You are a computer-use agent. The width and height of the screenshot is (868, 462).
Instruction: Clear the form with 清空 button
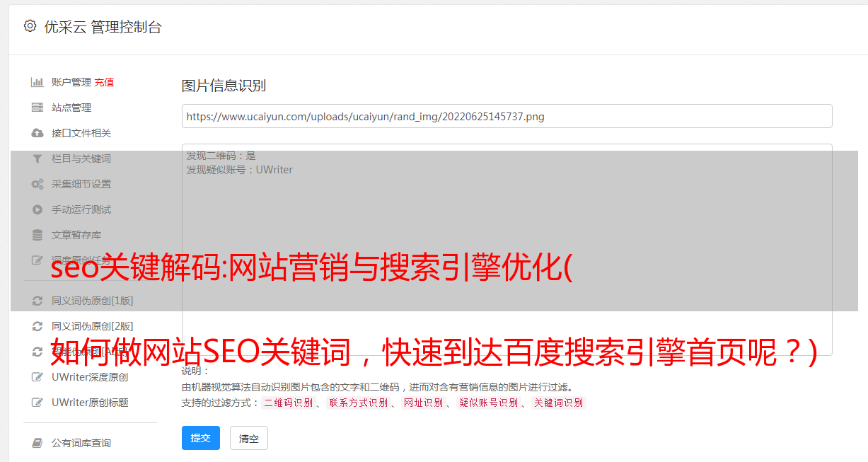(249, 438)
